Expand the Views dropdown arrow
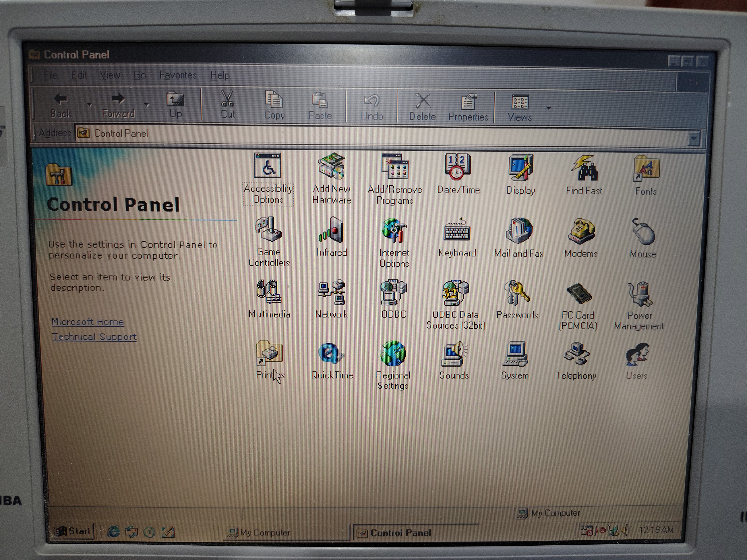 point(549,108)
